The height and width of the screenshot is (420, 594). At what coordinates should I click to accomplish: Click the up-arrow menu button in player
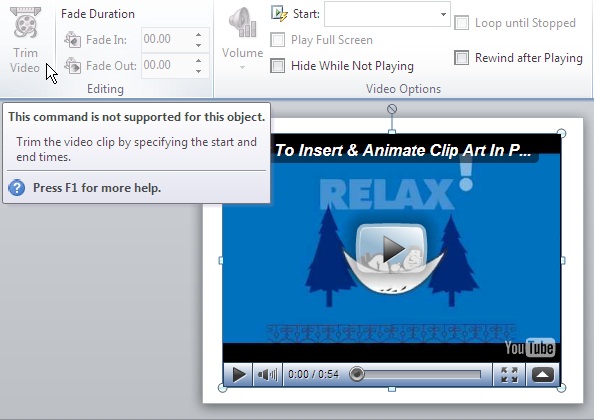[542, 375]
